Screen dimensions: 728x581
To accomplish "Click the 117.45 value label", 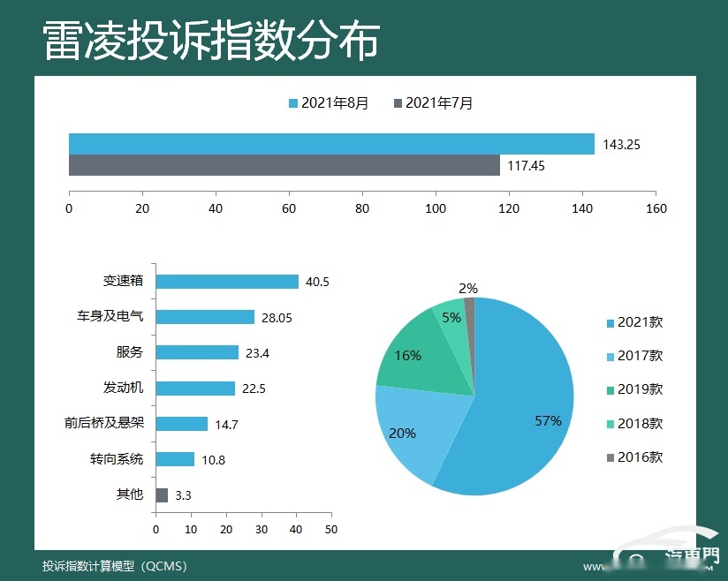I will (x=526, y=166).
